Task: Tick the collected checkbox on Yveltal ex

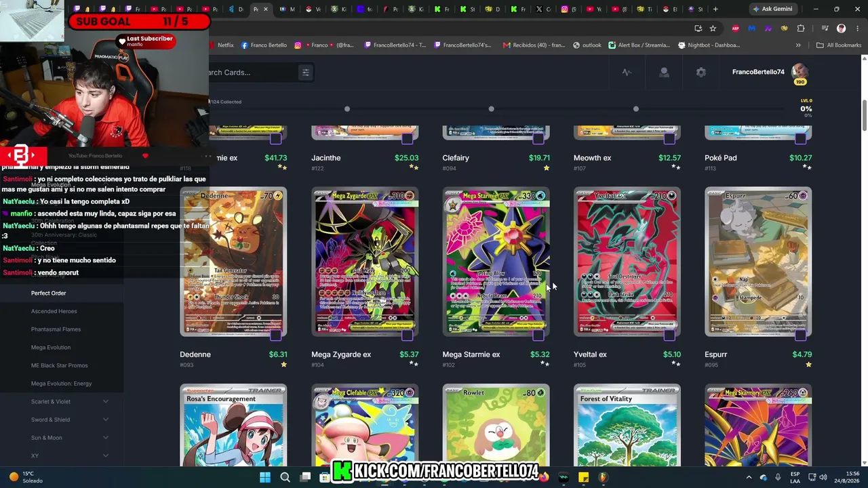Action: pos(669,335)
